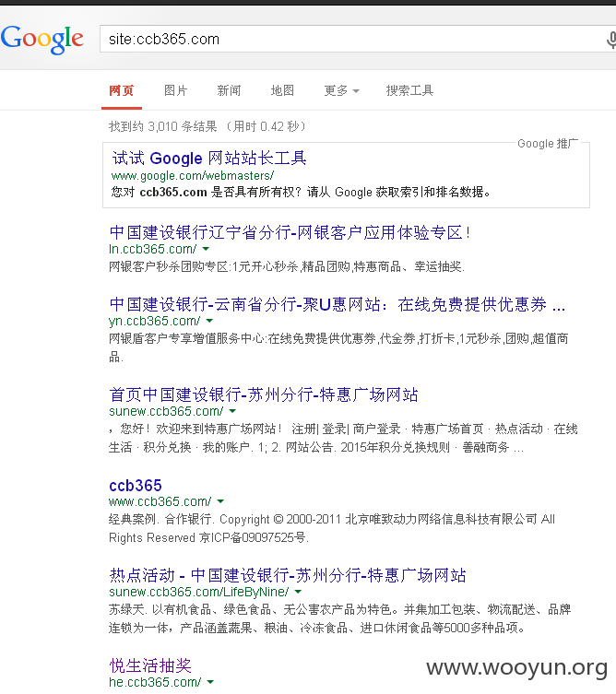Click the voice search microphone icon
The width and height of the screenshot is (616, 694).
pos(611,40)
